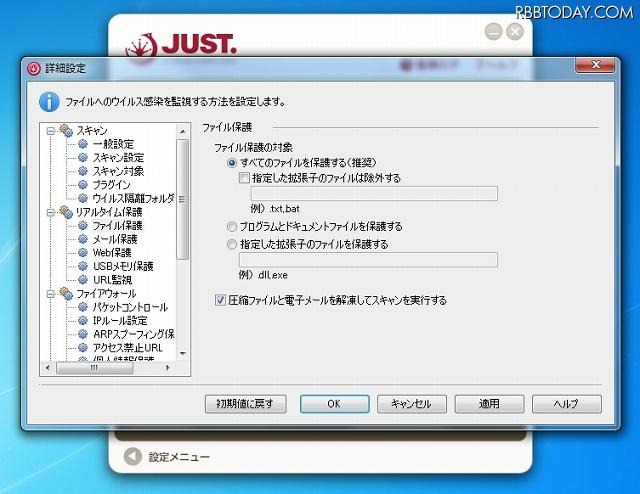Click the gear icon beside アクセス禁止URL
Image resolution: width=640 pixels, height=494 pixels.
(x=82, y=347)
